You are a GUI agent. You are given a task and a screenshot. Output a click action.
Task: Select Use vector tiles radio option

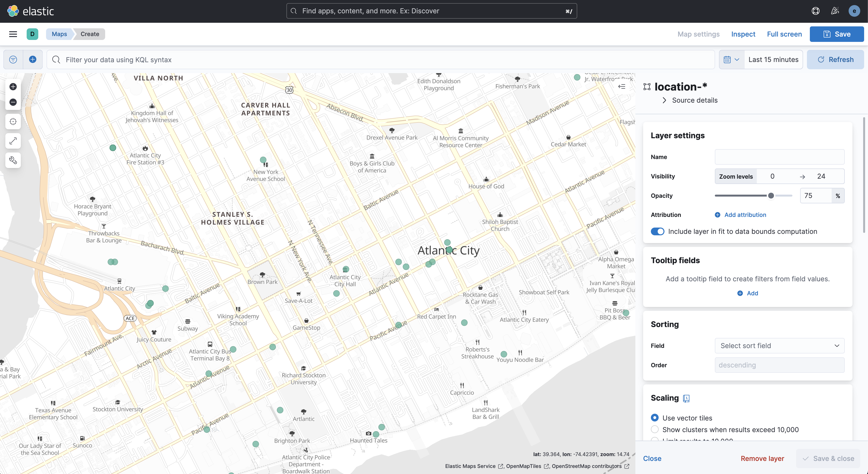point(654,418)
